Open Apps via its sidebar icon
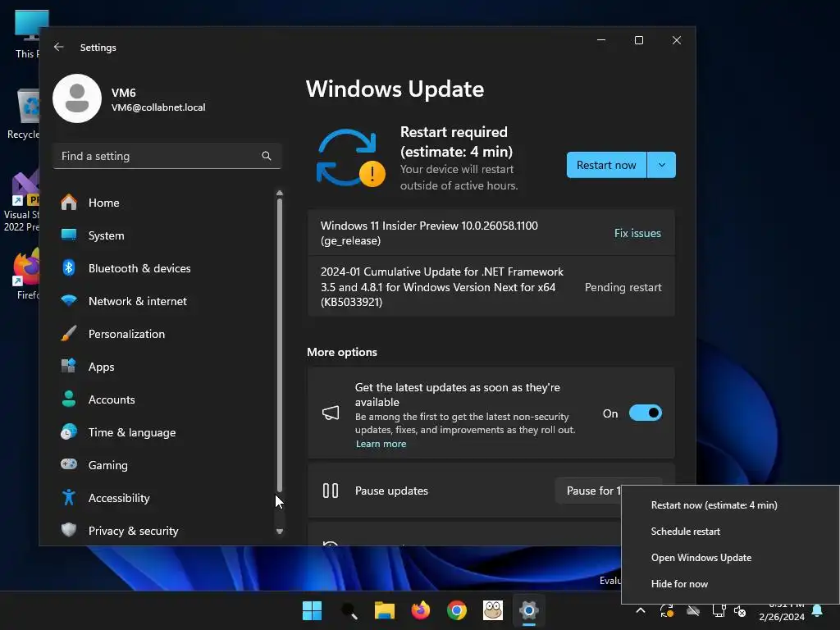This screenshot has width=840, height=630. [69, 367]
